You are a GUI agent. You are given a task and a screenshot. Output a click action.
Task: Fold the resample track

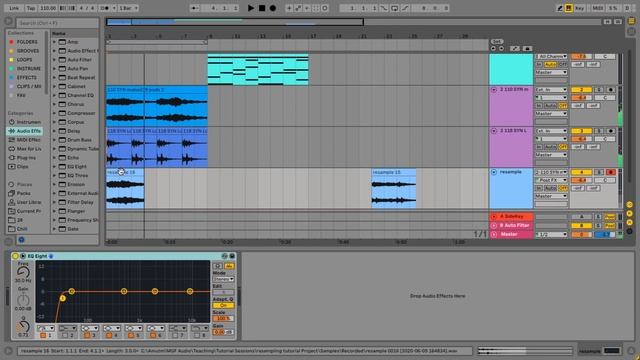[x=494, y=172]
